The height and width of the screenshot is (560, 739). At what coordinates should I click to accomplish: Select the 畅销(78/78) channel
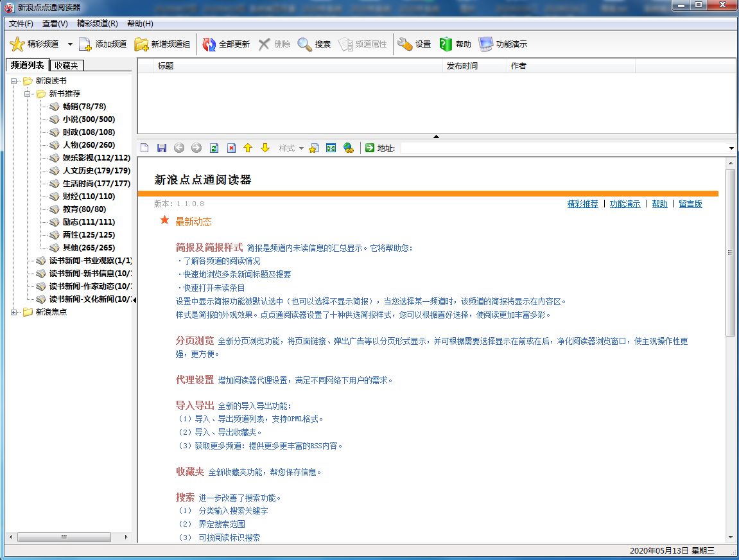coord(84,107)
